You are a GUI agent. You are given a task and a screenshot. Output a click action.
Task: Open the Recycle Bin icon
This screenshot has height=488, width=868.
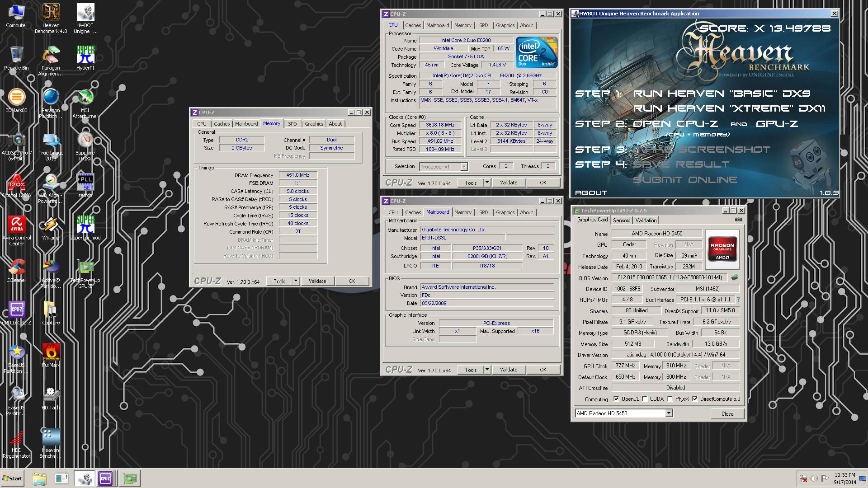point(16,58)
